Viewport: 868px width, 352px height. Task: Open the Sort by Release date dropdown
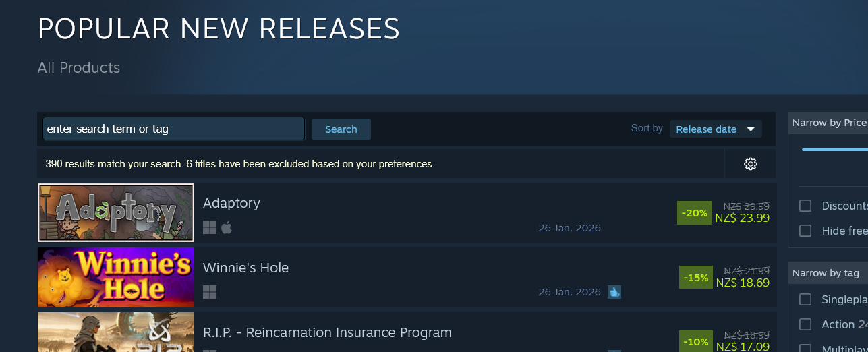715,129
